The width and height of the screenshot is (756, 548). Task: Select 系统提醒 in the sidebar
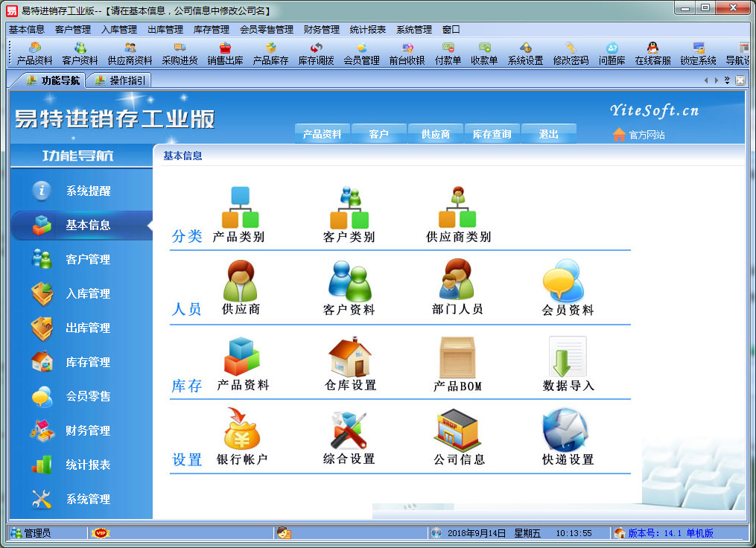tap(88, 191)
